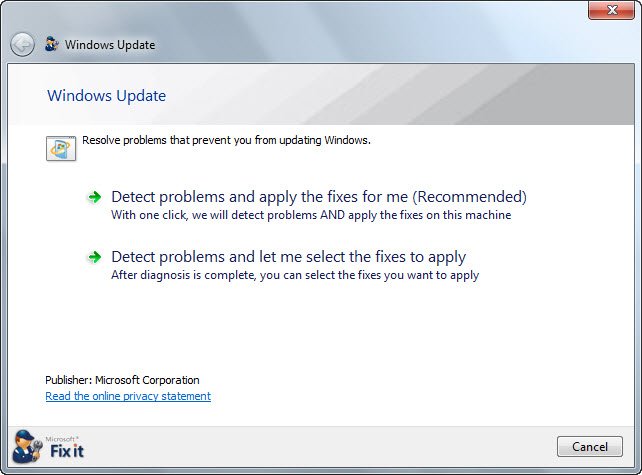
Task: Click 'With one click, we will detect problems' description
Action: pyautogui.click(x=311, y=215)
